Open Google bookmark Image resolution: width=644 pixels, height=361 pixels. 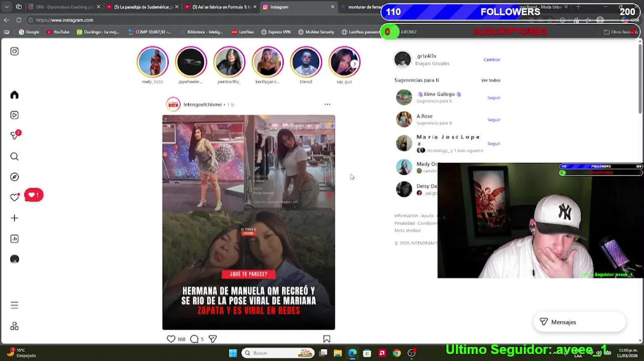29,32
